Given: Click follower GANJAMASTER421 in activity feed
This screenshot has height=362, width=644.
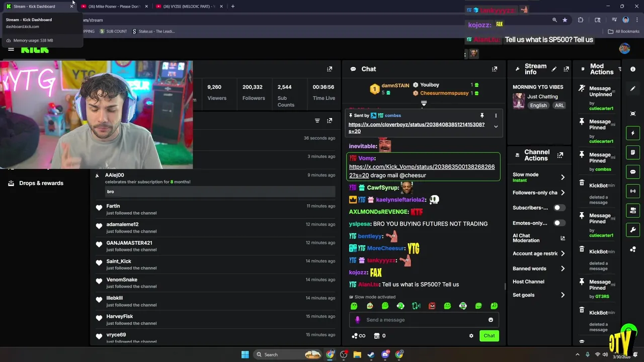Looking at the screenshot, I should (x=129, y=243).
